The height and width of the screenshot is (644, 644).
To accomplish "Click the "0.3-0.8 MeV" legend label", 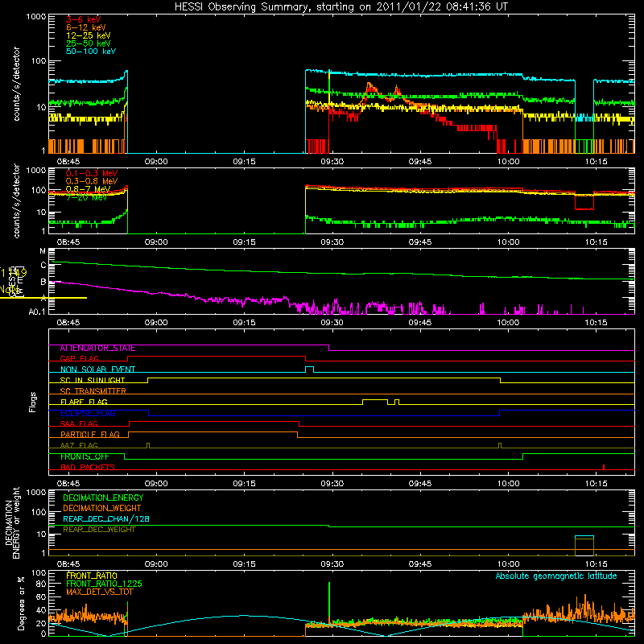I will pos(92,181).
